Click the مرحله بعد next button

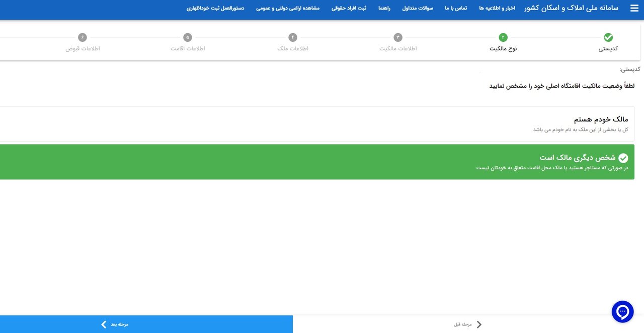116,324
